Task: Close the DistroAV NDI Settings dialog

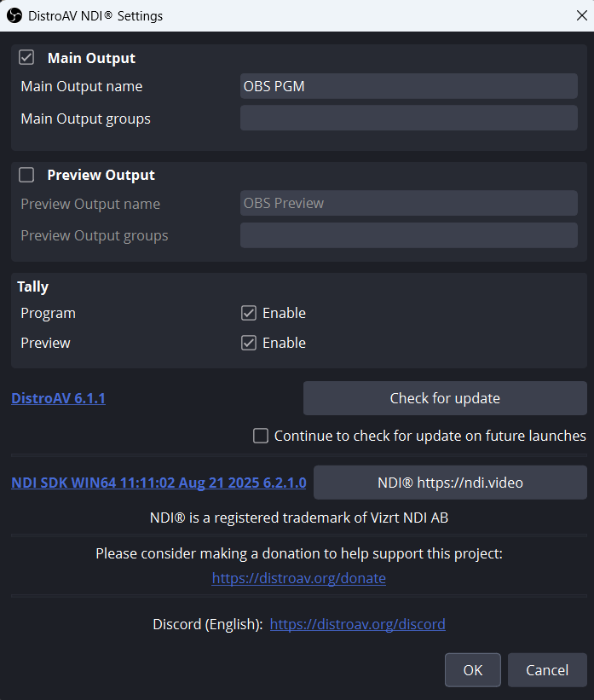Action: pyautogui.click(x=581, y=15)
